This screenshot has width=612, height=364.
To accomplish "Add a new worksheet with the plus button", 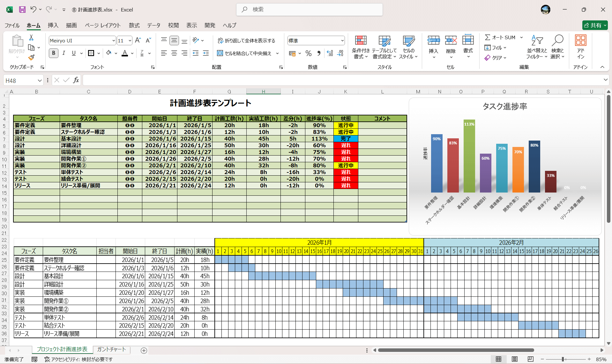I will pos(144,351).
